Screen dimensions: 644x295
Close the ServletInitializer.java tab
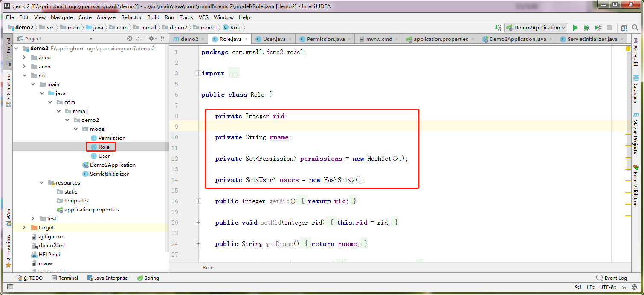[x=622, y=39]
